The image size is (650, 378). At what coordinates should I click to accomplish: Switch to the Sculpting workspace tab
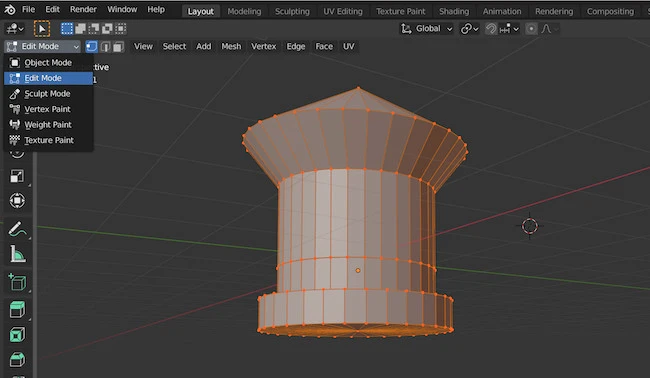(x=292, y=11)
